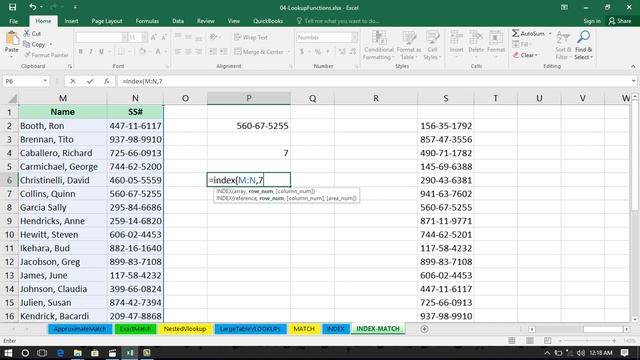Open Merge & Center dropdown
Image resolution: width=640 pixels, height=360 pixels.
click(288, 52)
